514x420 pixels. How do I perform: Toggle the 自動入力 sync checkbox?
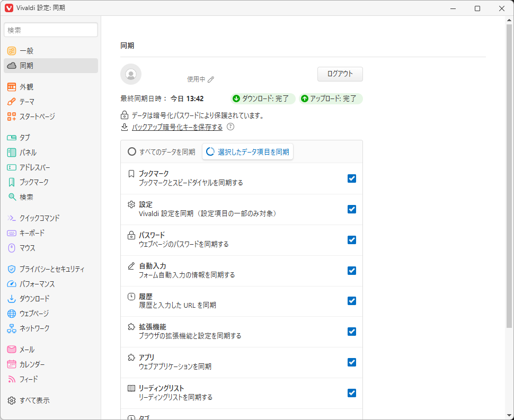pyautogui.click(x=352, y=271)
